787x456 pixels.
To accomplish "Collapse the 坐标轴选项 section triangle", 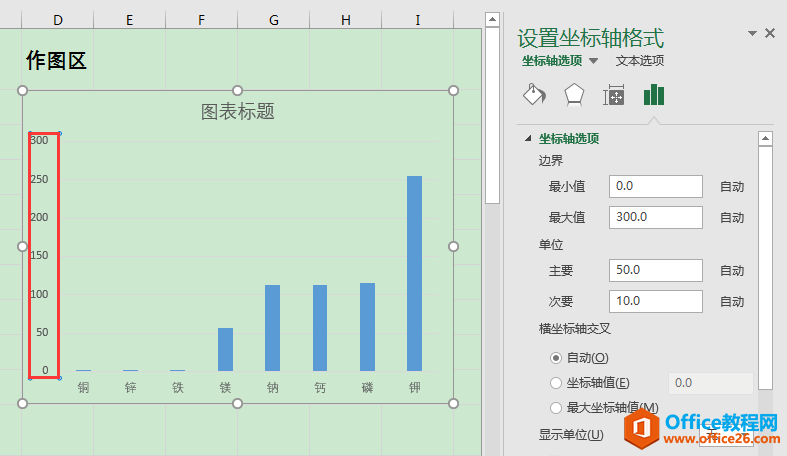I will pos(528,139).
